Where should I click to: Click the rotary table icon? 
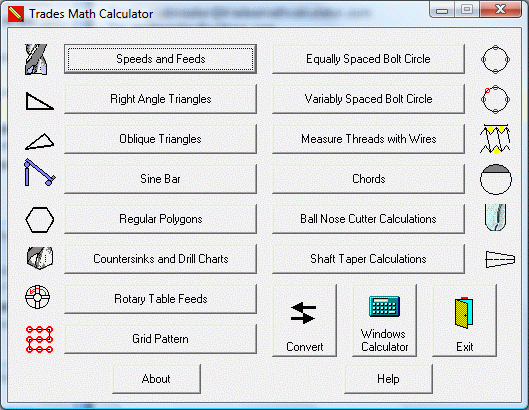click(38, 297)
